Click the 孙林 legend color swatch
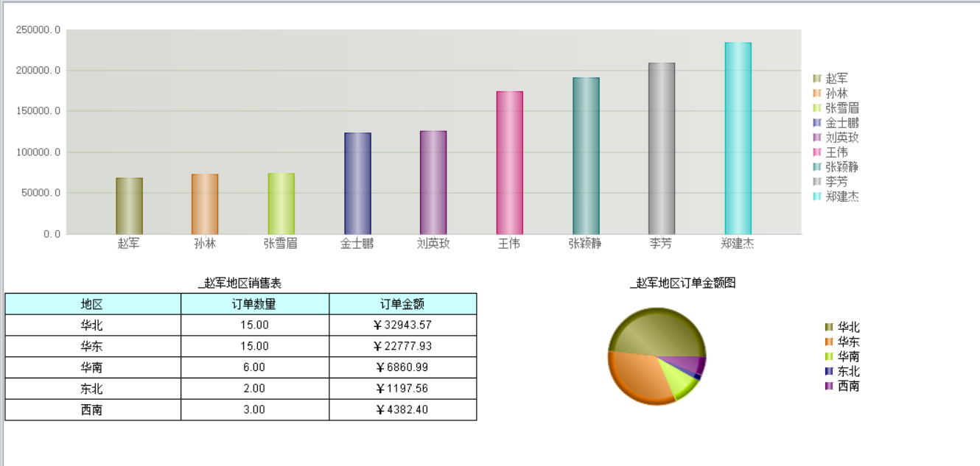Viewport: 980px width, 466px height. point(816,93)
